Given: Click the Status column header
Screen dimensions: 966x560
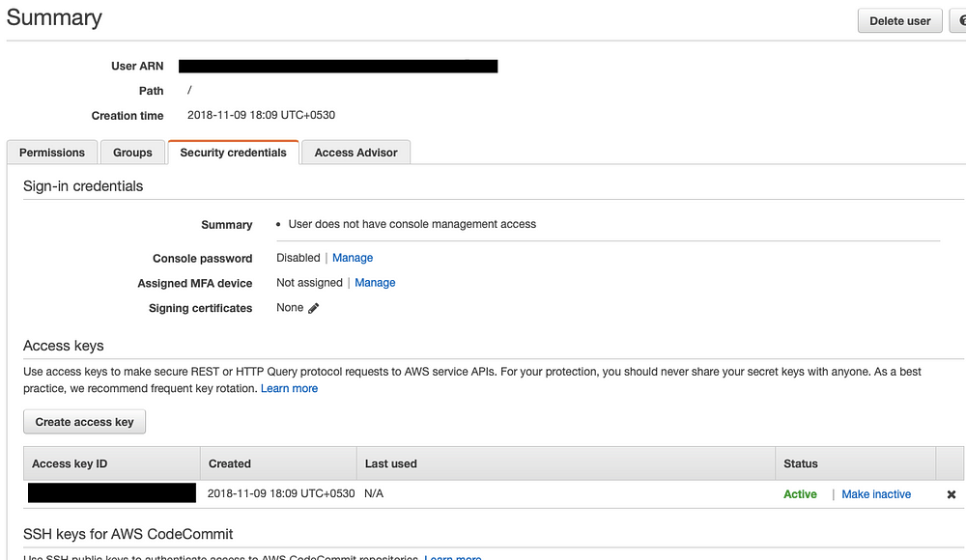Looking at the screenshot, I should [x=801, y=463].
